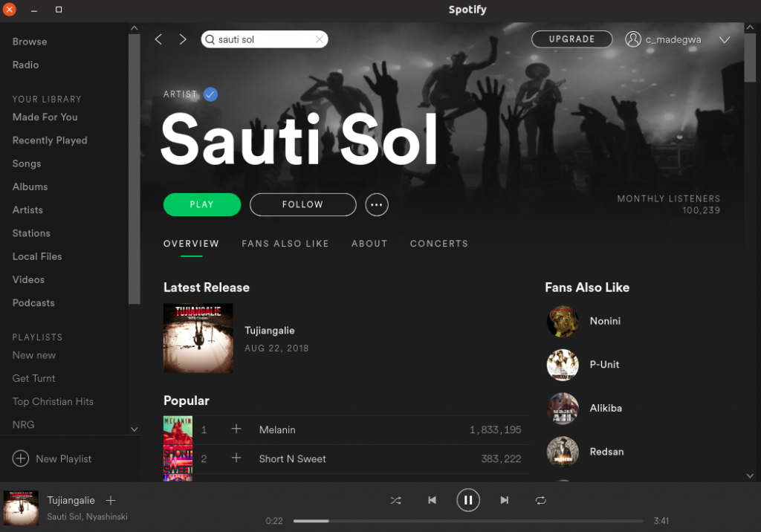Click Sauti Sol, Nyashinski artist names

[x=88, y=516]
